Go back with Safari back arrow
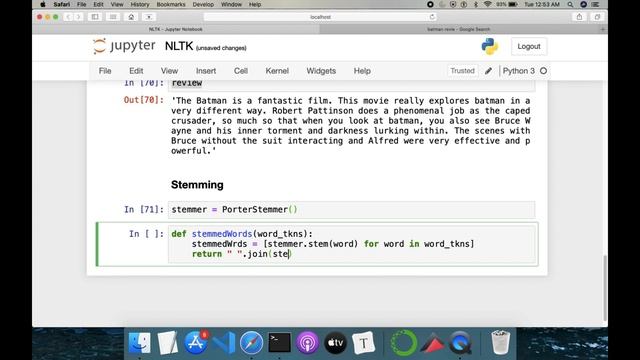Viewport: 640px width, 360px height. click(68, 17)
